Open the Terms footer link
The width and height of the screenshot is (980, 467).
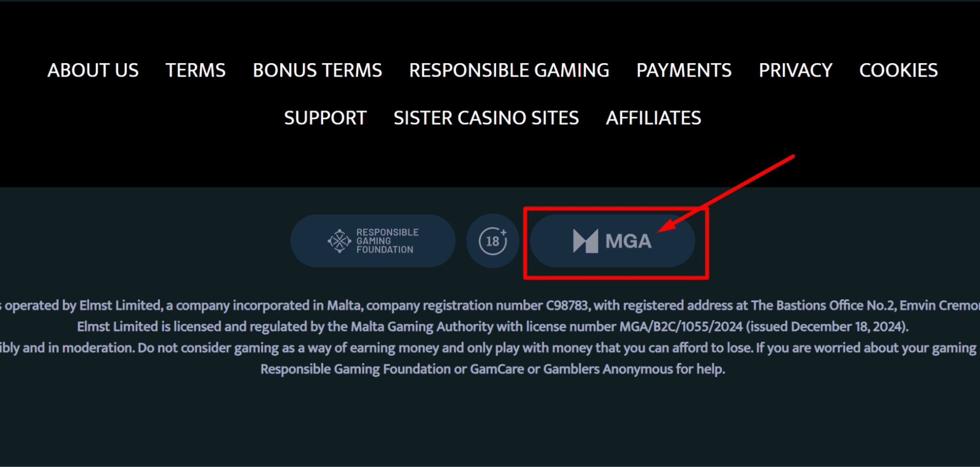(196, 70)
